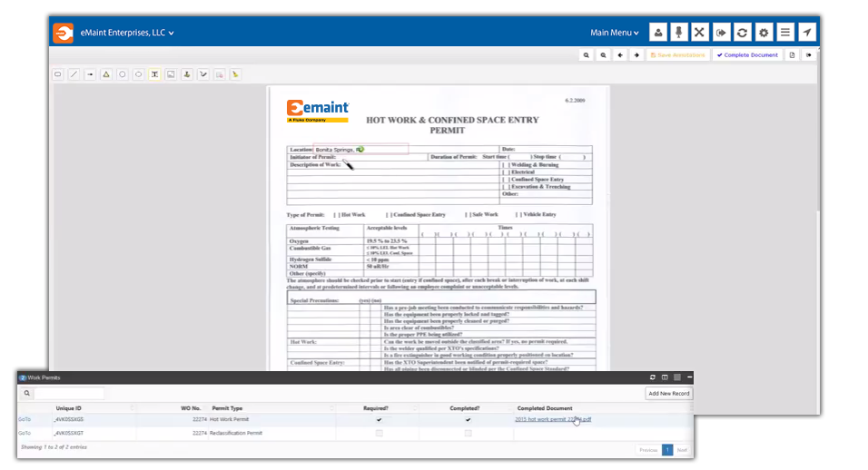The height and width of the screenshot is (470, 868).
Task: Click the document page icon beside Complete Document
Action: [792, 54]
